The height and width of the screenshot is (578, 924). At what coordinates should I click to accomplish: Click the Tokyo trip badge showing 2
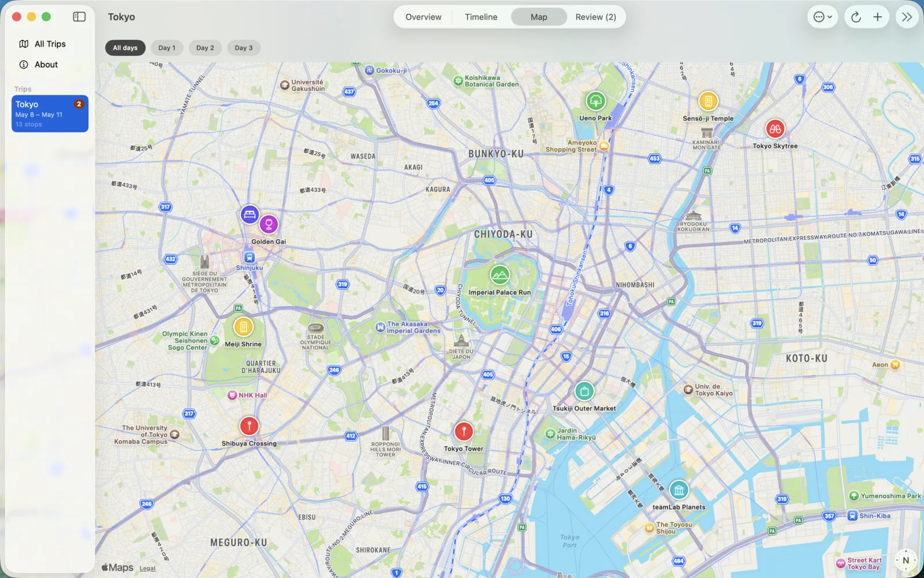pyautogui.click(x=79, y=104)
